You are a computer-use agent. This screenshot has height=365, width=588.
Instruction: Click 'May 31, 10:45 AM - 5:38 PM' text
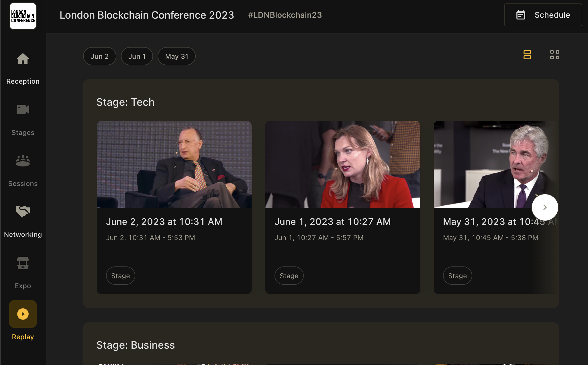[x=491, y=238]
